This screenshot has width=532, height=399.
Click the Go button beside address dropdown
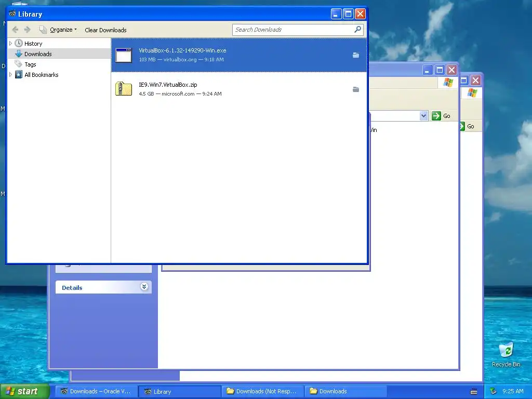(x=442, y=116)
